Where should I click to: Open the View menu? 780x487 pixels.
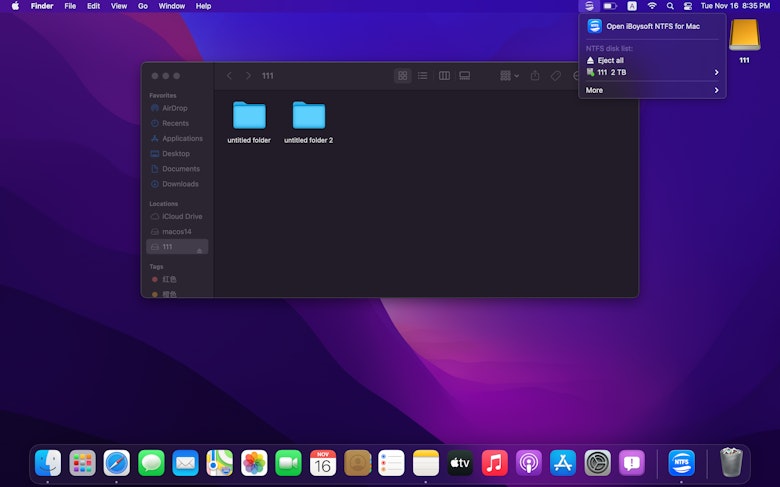pos(119,6)
